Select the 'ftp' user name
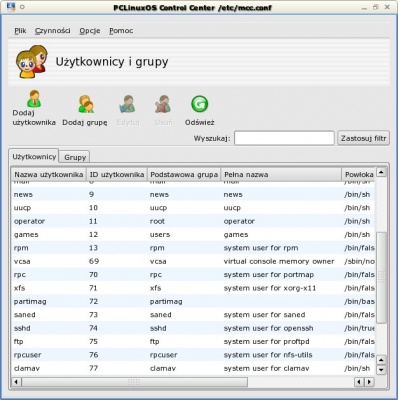Image resolution: width=398 pixels, height=400 pixels. click(x=18, y=342)
